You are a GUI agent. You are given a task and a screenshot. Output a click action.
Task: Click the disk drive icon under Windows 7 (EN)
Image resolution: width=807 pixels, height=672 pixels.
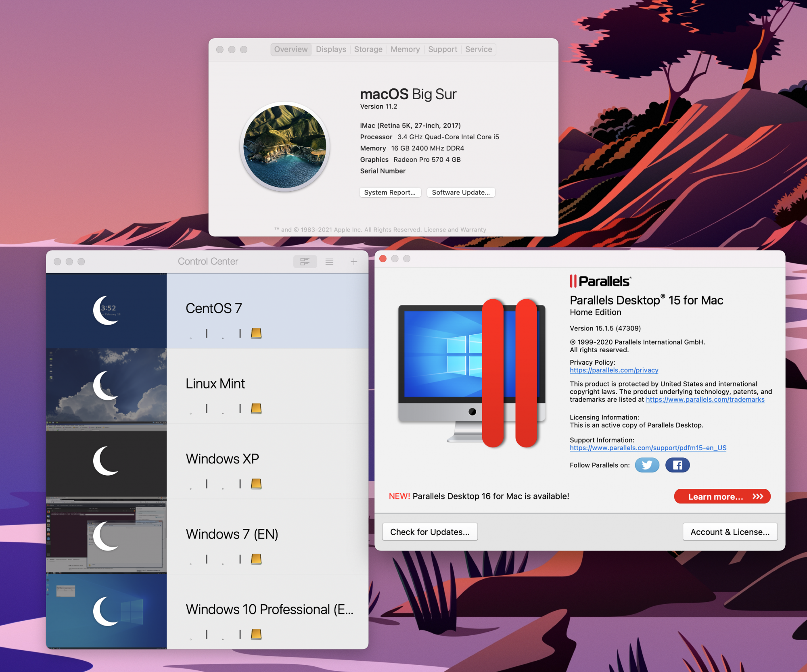click(x=256, y=559)
